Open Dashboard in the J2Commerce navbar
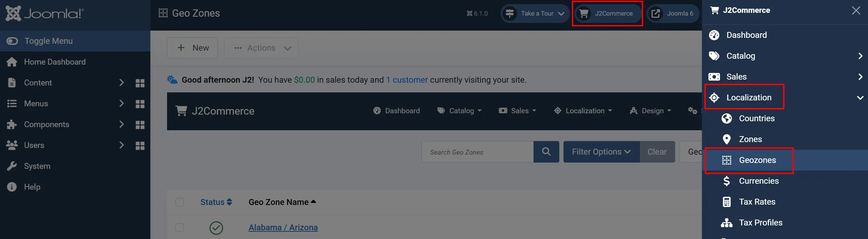 (396, 111)
